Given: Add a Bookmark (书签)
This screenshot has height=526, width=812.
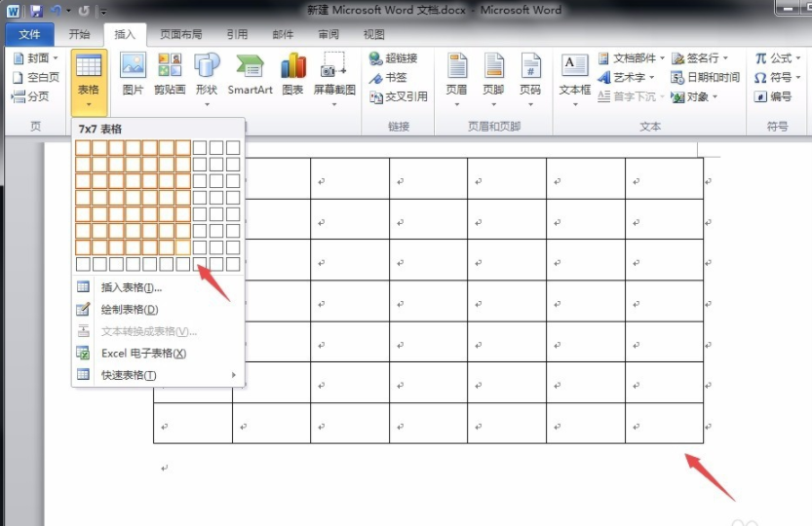Looking at the screenshot, I should click(388, 78).
